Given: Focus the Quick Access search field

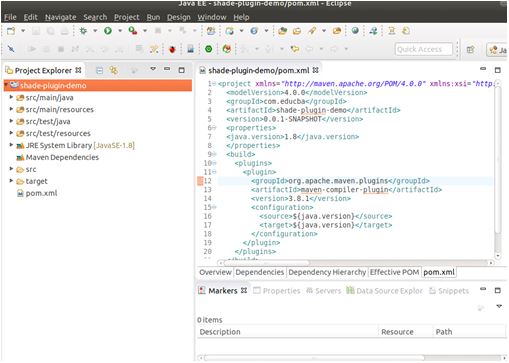Looking at the screenshot, I should tap(424, 49).
